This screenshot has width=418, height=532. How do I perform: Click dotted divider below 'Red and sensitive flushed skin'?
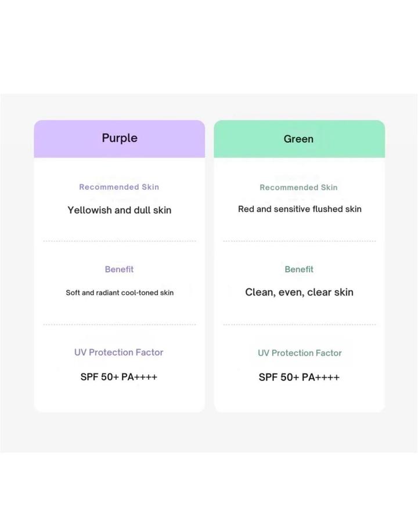tap(300, 241)
